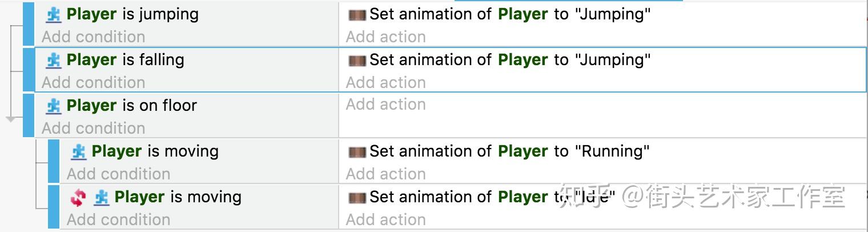Click the red inverted-condition arrows icon
868x232 pixels.
(78, 198)
